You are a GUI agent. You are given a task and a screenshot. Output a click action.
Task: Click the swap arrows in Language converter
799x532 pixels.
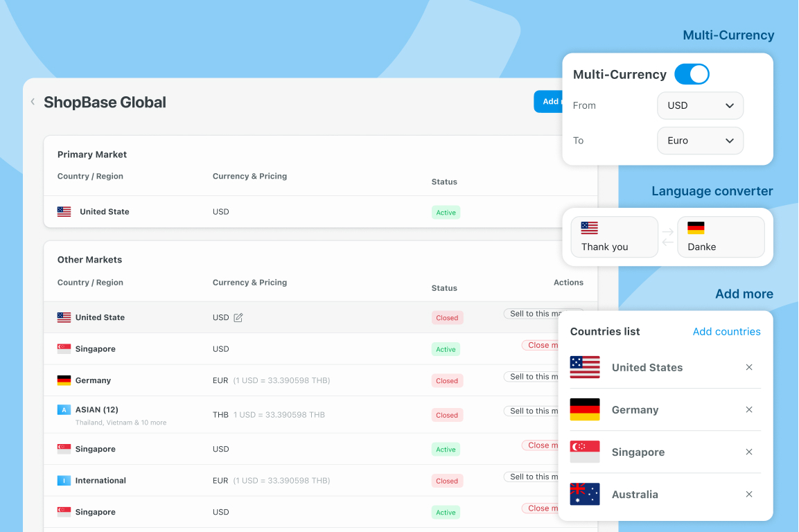(x=668, y=237)
